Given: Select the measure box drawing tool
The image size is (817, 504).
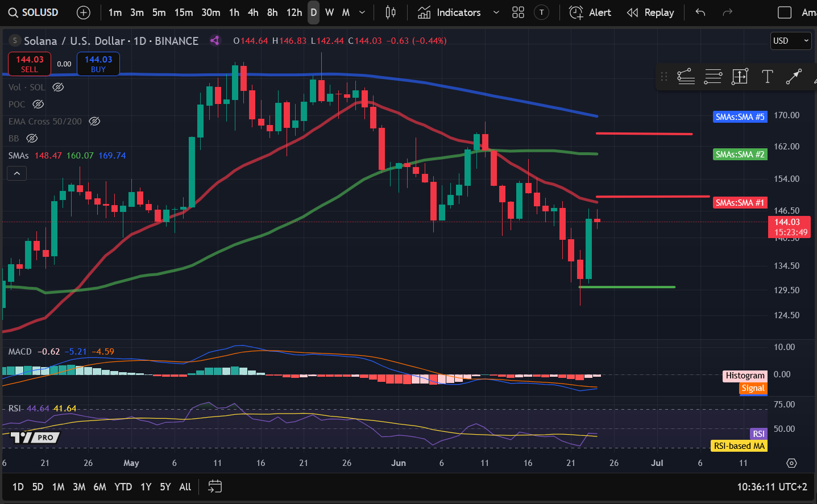Looking at the screenshot, I should [740, 77].
